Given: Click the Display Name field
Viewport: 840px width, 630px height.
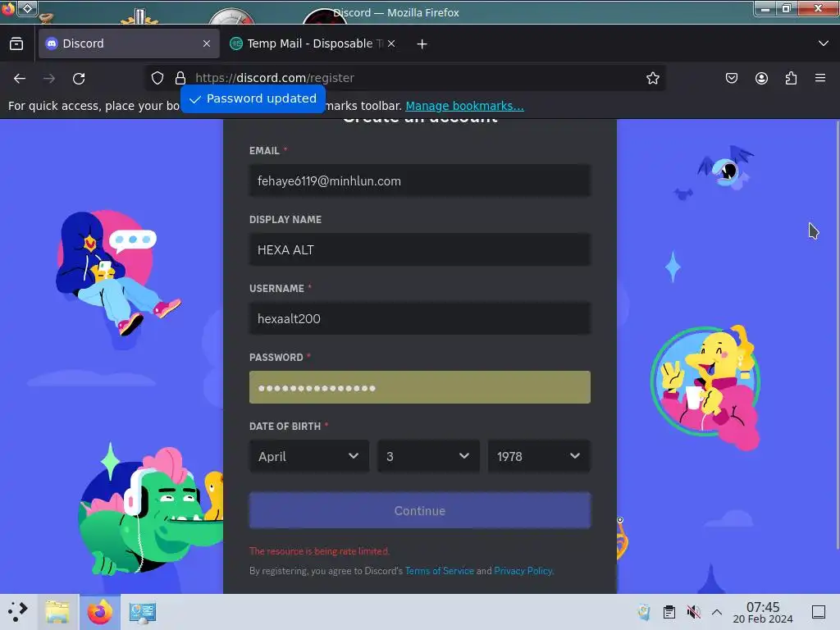Looking at the screenshot, I should (x=419, y=249).
